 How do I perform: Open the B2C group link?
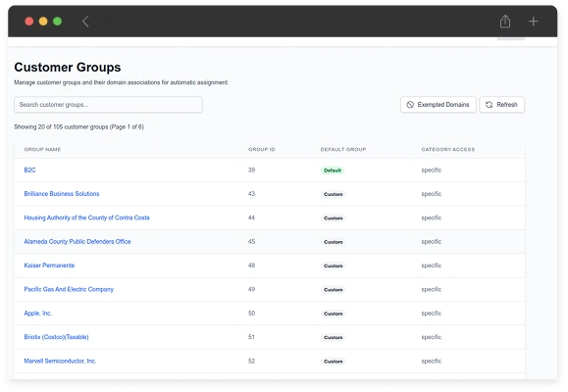(29, 170)
